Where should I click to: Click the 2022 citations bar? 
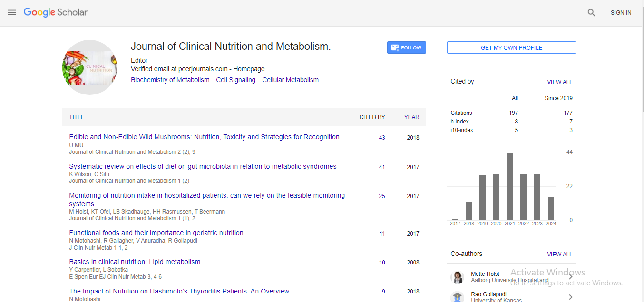pyautogui.click(x=523, y=197)
